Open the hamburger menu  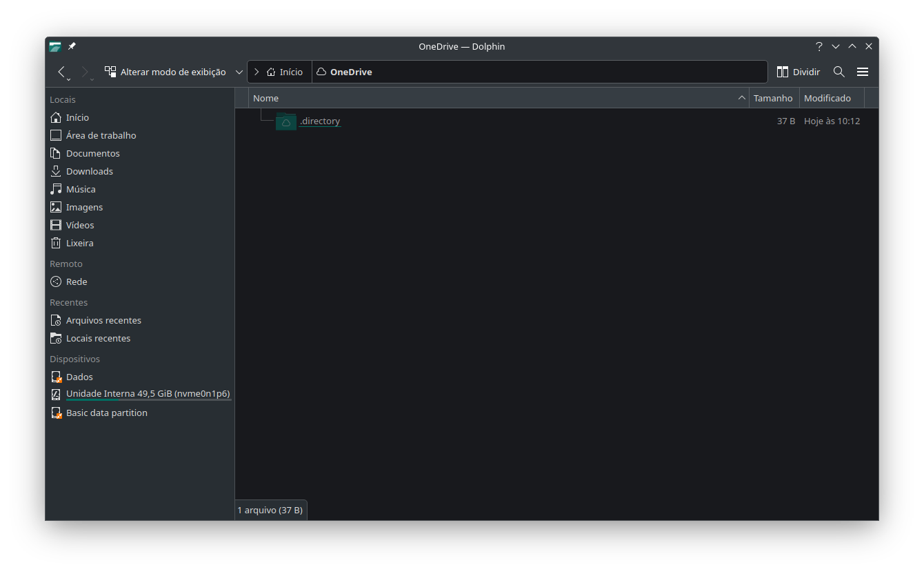pyautogui.click(x=863, y=72)
